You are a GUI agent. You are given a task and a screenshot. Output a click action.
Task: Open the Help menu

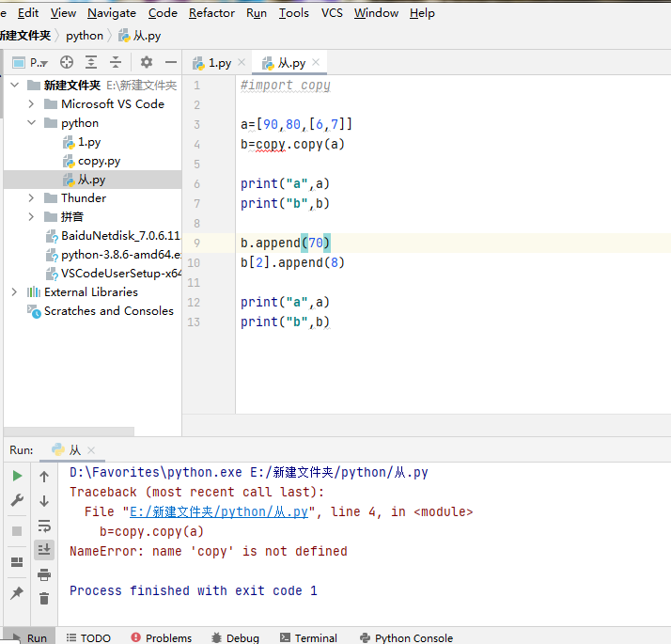[422, 13]
